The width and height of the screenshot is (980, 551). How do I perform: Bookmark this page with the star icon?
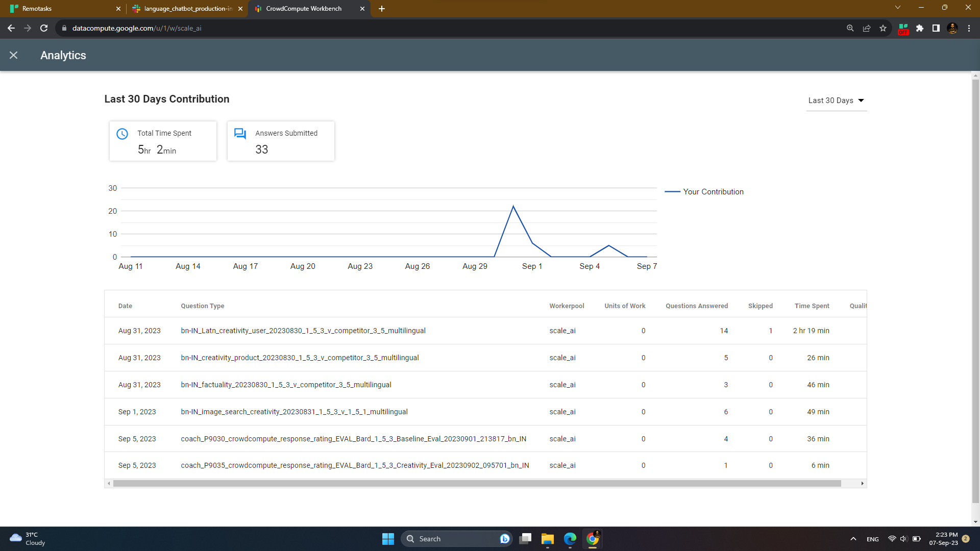(883, 28)
